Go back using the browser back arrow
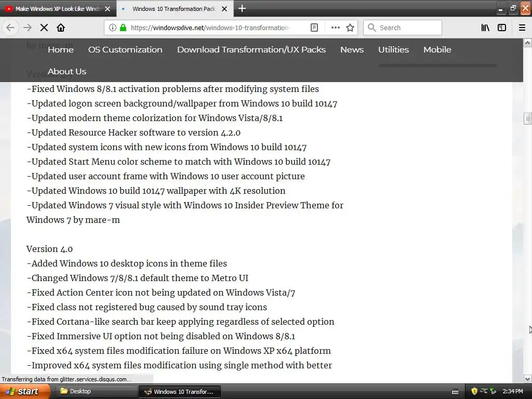Image resolution: width=532 pixels, height=399 pixels. point(10,28)
